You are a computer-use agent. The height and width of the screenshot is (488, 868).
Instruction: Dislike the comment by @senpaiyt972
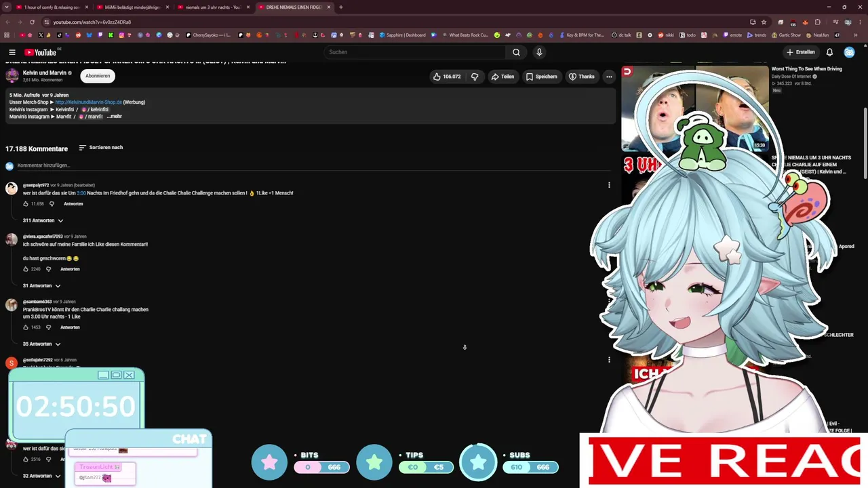pyautogui.click(x=52, y=204)
